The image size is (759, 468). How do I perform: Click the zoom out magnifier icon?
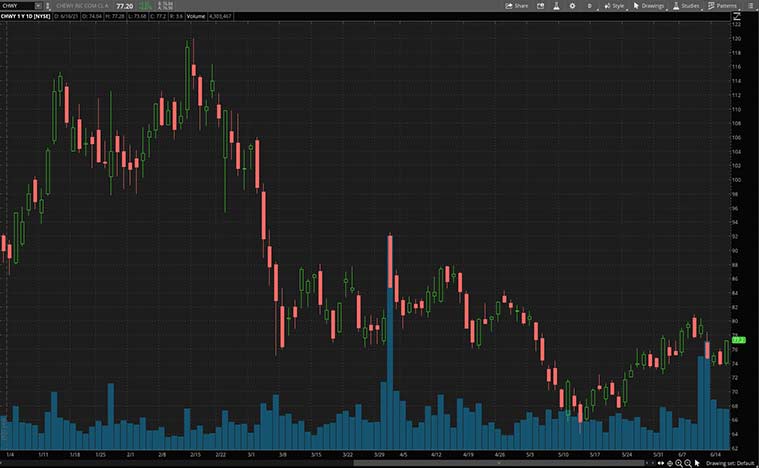[x=688, y=462]
